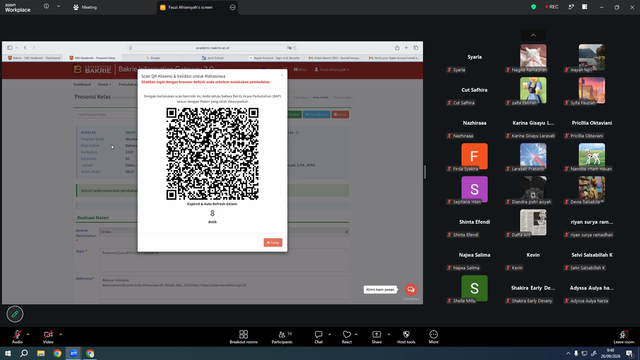Click the Cut Safhira participant tile

[474, 90]
